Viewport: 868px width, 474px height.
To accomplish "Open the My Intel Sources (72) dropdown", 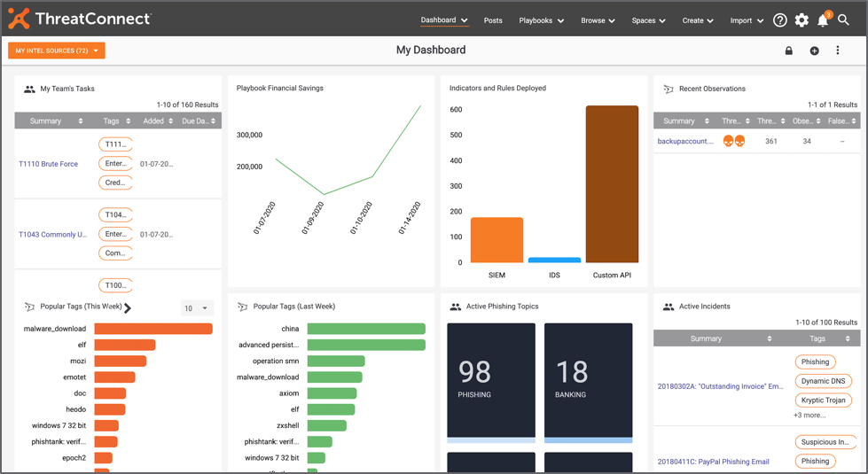I will 57,51.
